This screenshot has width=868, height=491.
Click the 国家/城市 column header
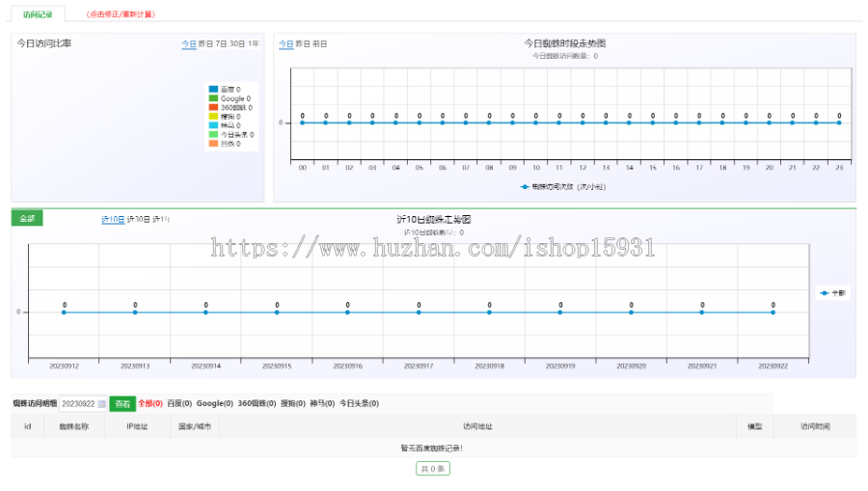[195, 426]
